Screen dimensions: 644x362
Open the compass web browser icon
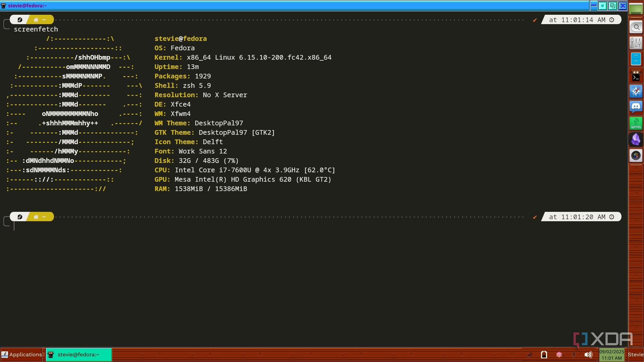(636, 91)
